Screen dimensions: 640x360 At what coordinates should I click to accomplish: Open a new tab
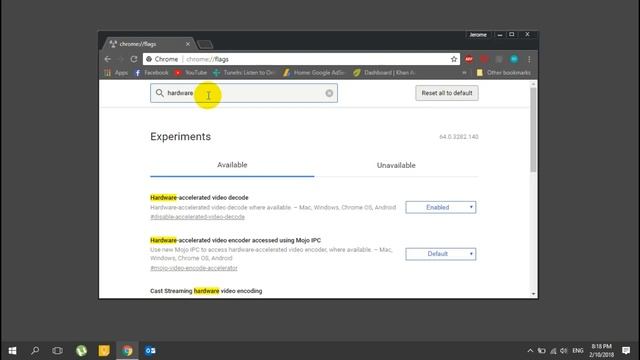tap(205, 44)
